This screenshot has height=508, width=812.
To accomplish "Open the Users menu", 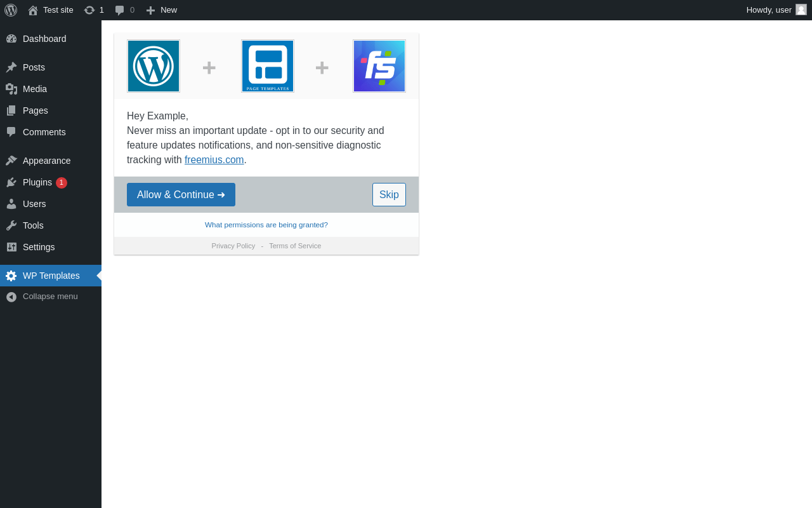I will click(x=51, y=204).
